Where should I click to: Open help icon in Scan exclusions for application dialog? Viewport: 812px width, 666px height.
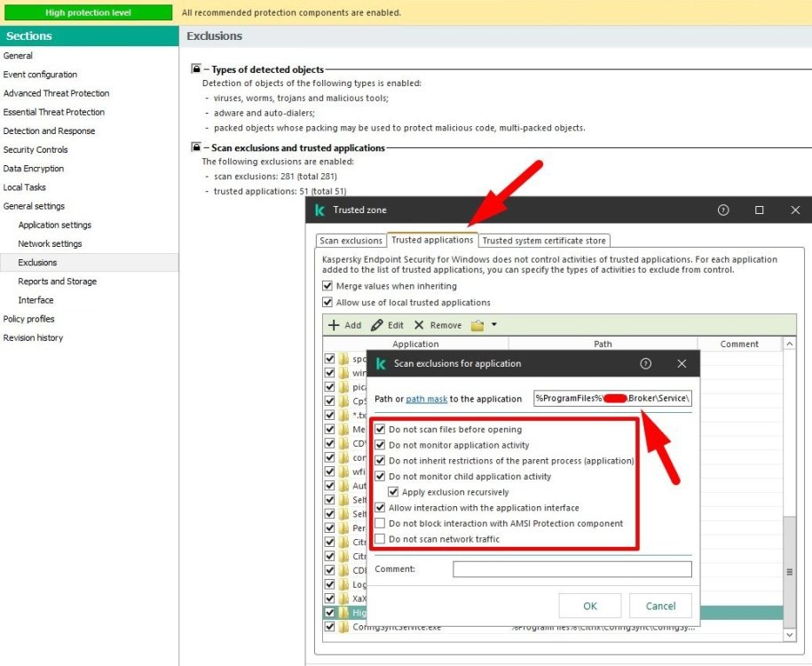click(645, 364)
